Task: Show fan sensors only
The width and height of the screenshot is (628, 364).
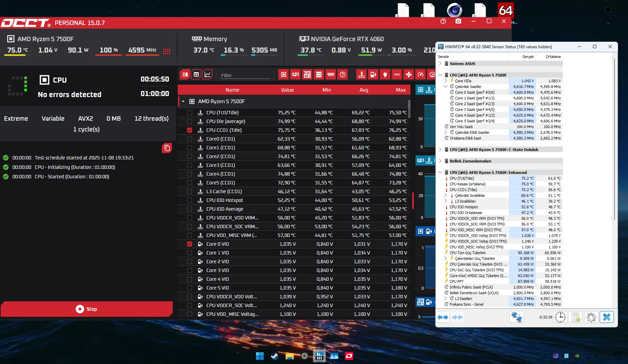Action: [x=409, y=74]
